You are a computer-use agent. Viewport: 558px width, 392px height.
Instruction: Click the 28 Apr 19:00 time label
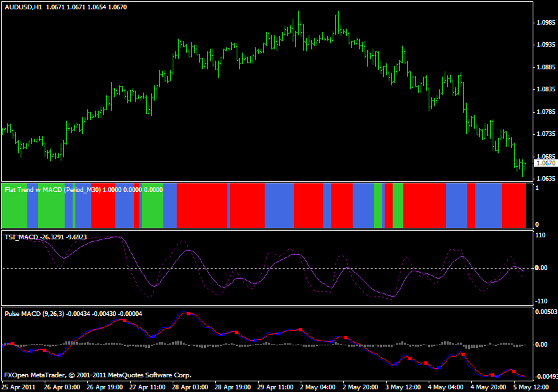tap(233, 387)
